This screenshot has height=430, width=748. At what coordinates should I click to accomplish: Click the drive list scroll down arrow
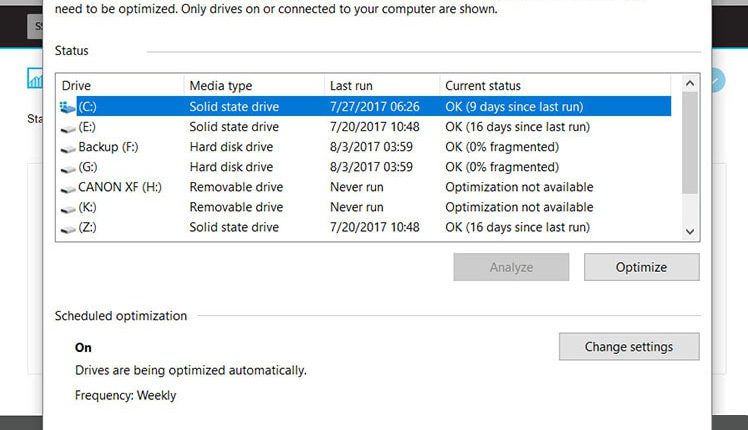coord(690,231)
